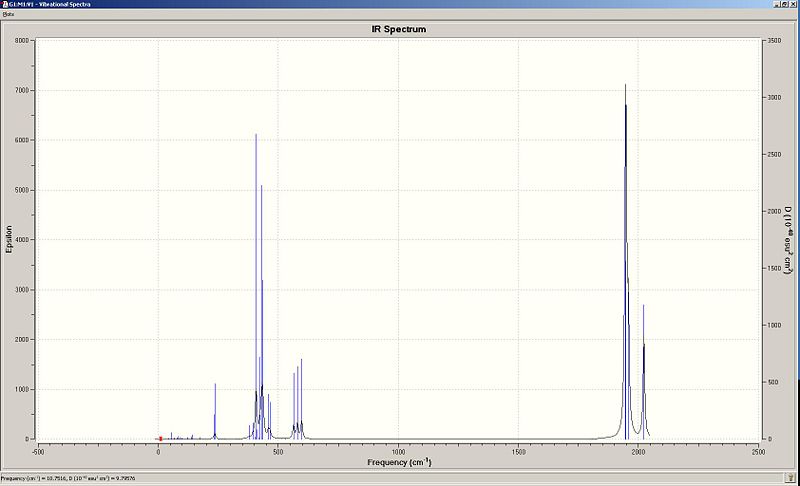
Task: Click the IR Spectrum plot title
Action: (x=398, y=29)
